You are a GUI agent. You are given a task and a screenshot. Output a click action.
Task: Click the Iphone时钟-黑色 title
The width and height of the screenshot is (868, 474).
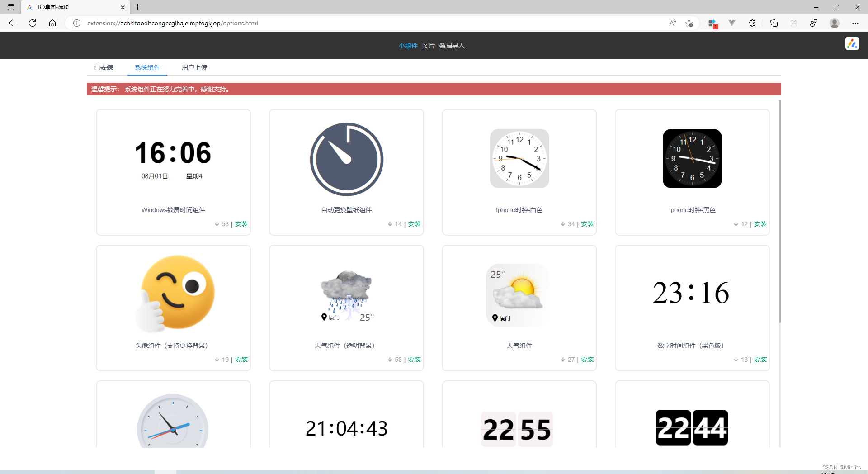[692, 210]
